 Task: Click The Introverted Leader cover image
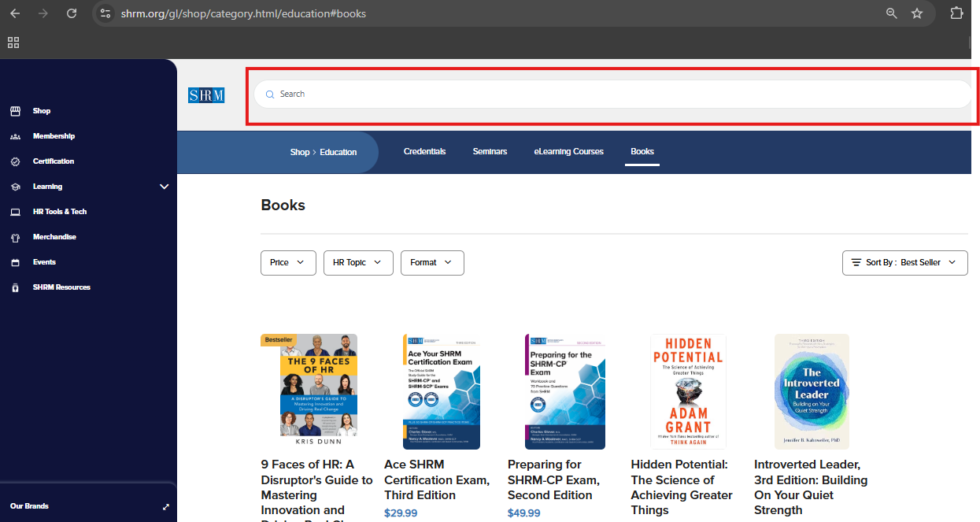tap(812, 391)
